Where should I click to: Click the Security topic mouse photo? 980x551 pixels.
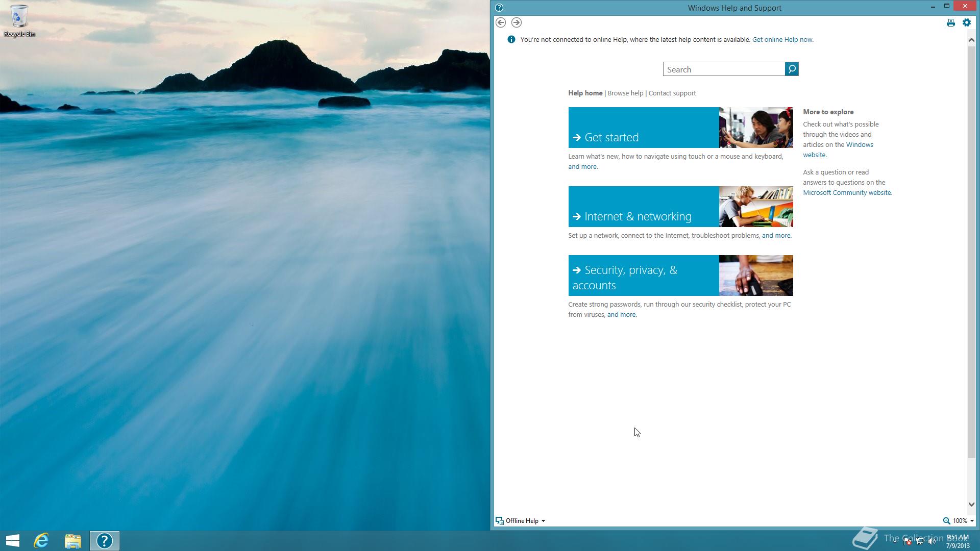[x=756, y=275]
